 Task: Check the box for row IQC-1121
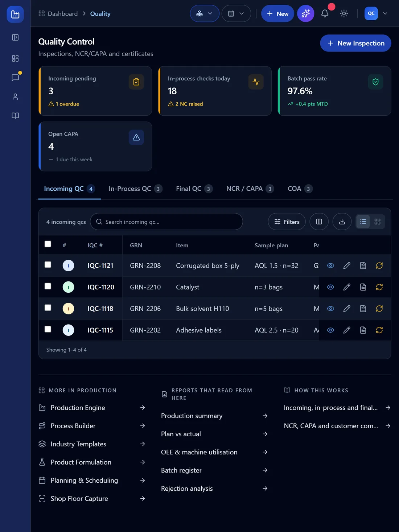48,265
